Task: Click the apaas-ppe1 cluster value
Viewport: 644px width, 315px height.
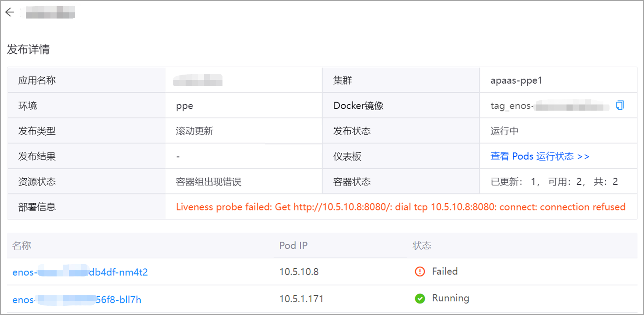Action: tap(516, 81)
